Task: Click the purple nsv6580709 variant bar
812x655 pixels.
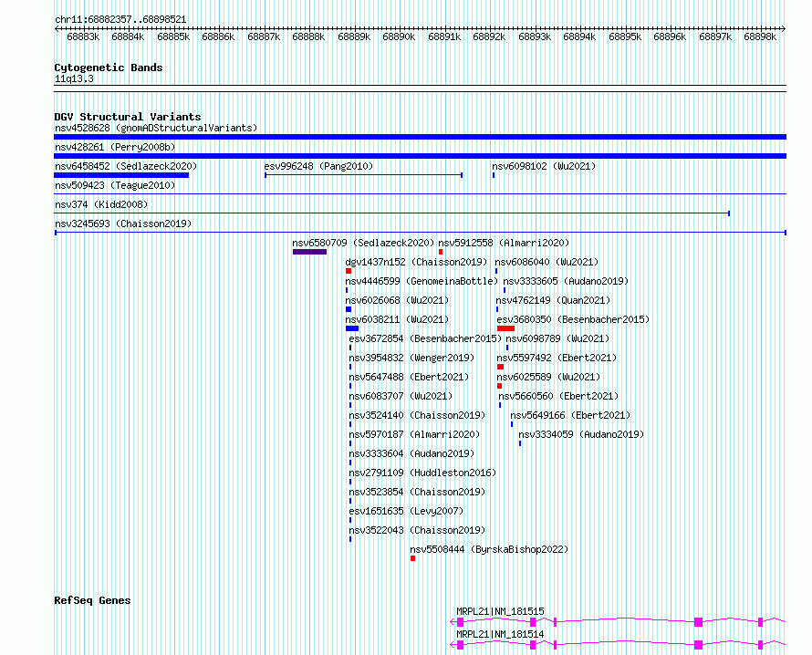Action: [309, 252]
